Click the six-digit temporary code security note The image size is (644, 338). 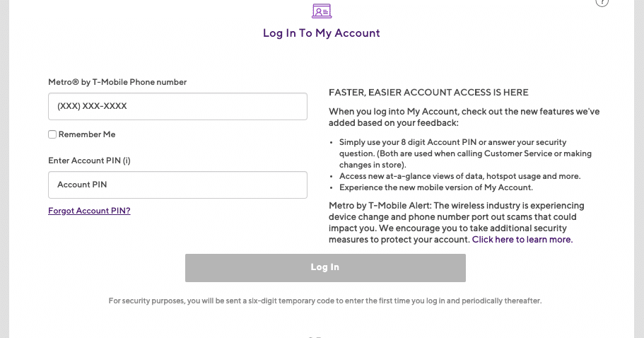(x=325, y=301)
